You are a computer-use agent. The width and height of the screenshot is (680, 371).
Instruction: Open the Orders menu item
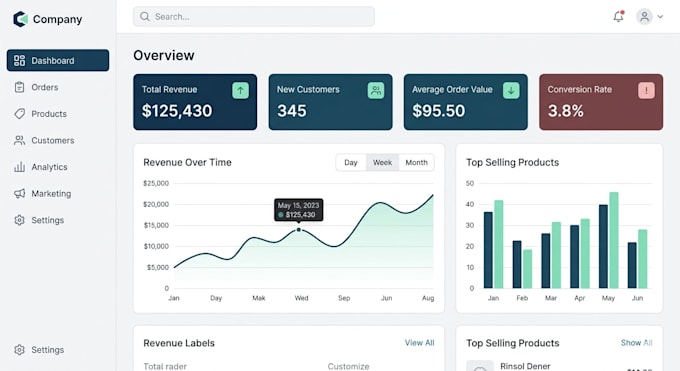point(58,87)
